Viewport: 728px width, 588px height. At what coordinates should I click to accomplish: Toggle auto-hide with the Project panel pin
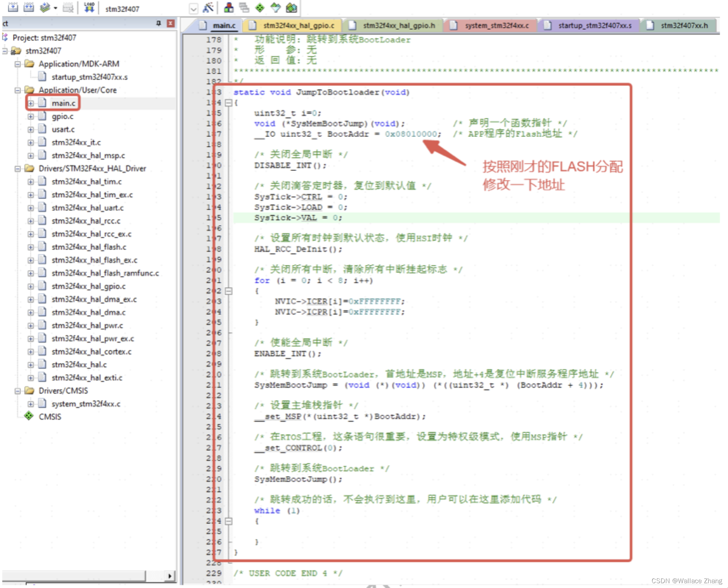pos(159,23)
